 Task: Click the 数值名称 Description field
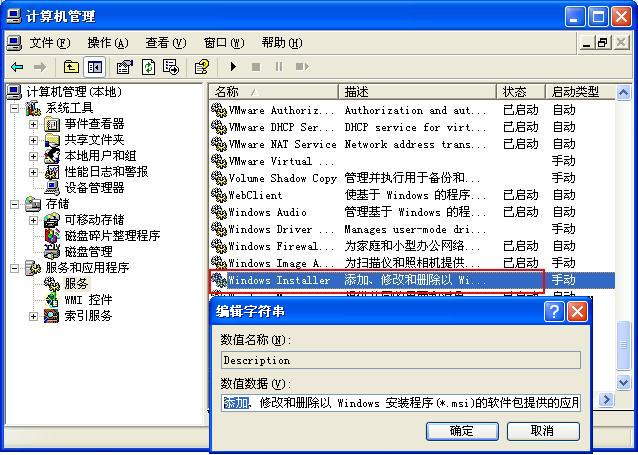(x=401, y=361)
